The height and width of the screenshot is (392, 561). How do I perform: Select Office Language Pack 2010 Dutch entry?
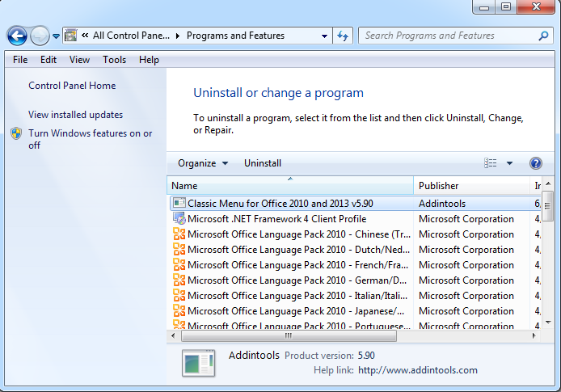click(298, 250)
